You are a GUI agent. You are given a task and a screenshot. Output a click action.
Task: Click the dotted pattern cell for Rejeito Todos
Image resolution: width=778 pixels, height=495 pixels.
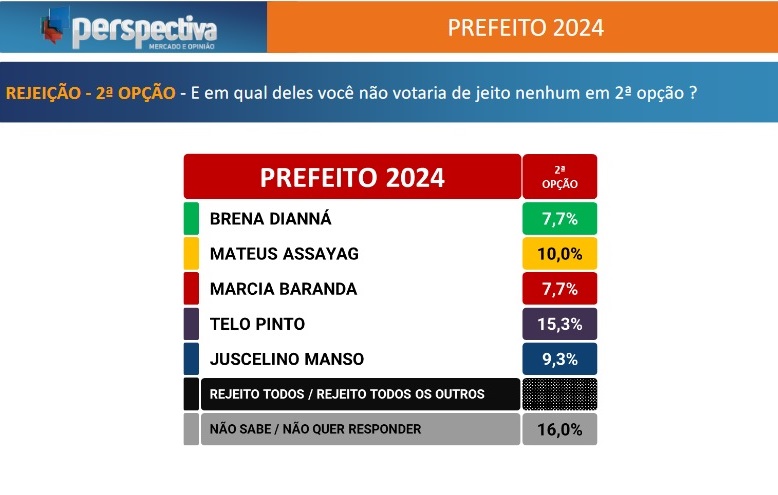[x=560, y=394]
